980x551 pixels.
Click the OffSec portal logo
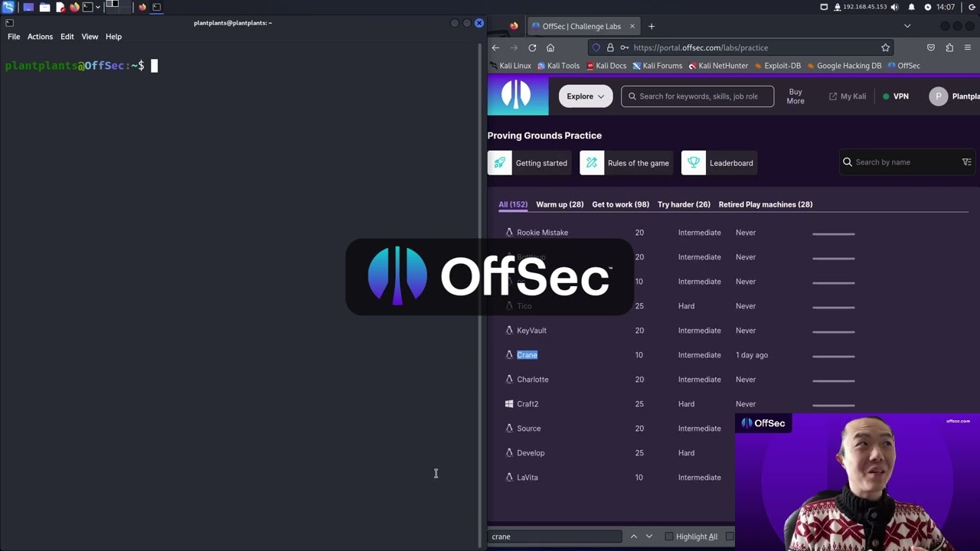pyautogui.click(x=518, y=96)
